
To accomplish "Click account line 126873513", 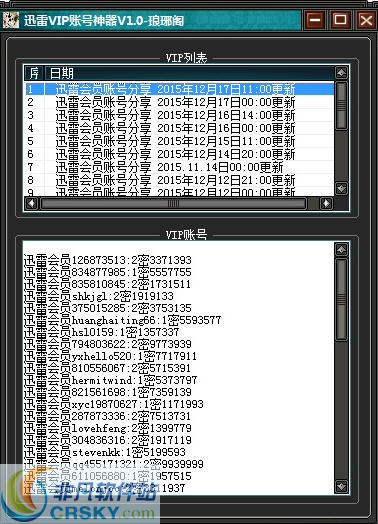I will point(108,260).
